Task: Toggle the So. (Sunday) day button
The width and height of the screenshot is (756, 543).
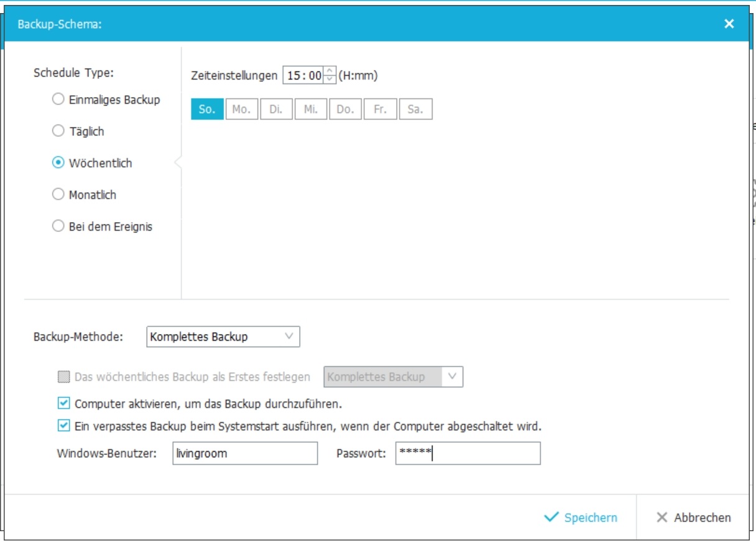Action: point(207,109)
